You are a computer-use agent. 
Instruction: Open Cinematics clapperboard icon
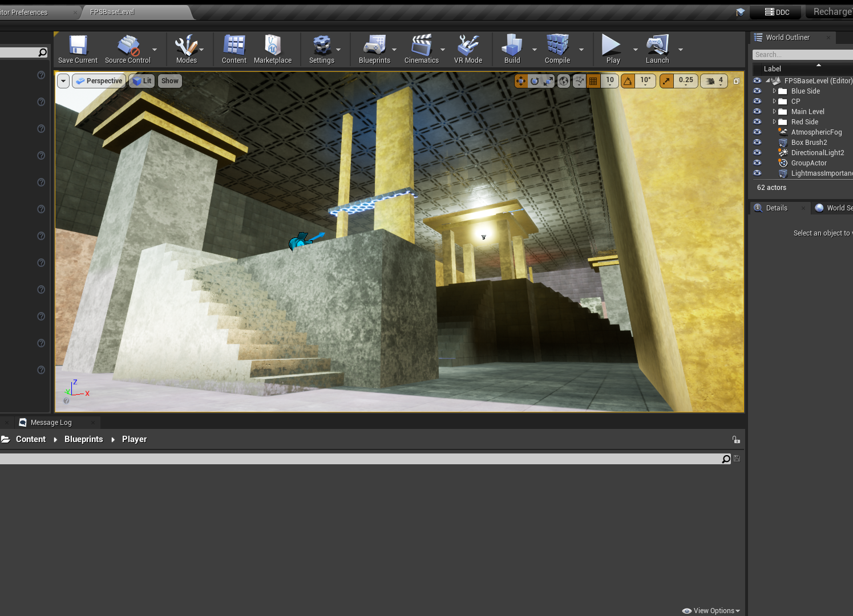(422, 49)
